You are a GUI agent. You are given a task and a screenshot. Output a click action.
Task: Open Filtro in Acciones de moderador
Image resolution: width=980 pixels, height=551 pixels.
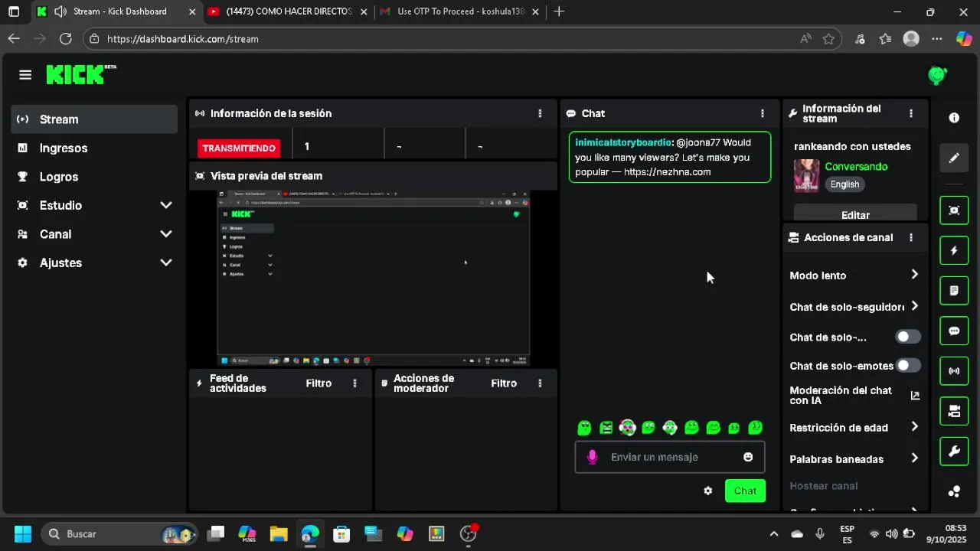click(504, 383)
